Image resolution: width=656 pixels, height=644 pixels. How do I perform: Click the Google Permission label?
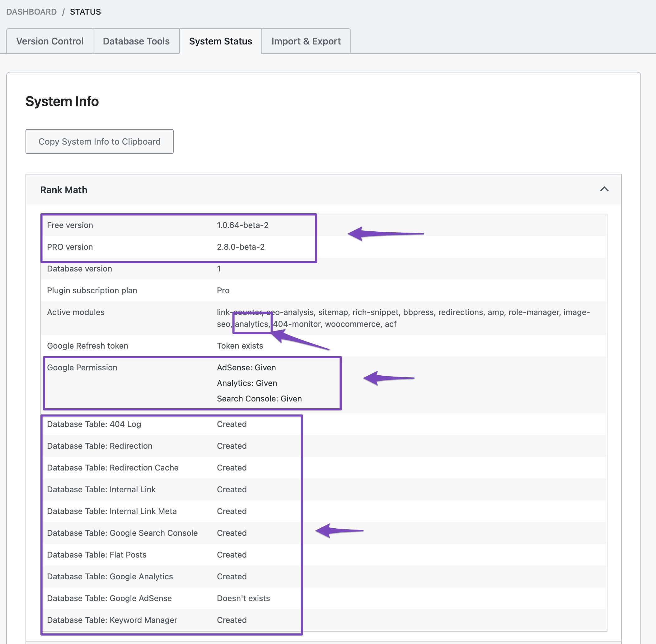(x=82, y=368)
